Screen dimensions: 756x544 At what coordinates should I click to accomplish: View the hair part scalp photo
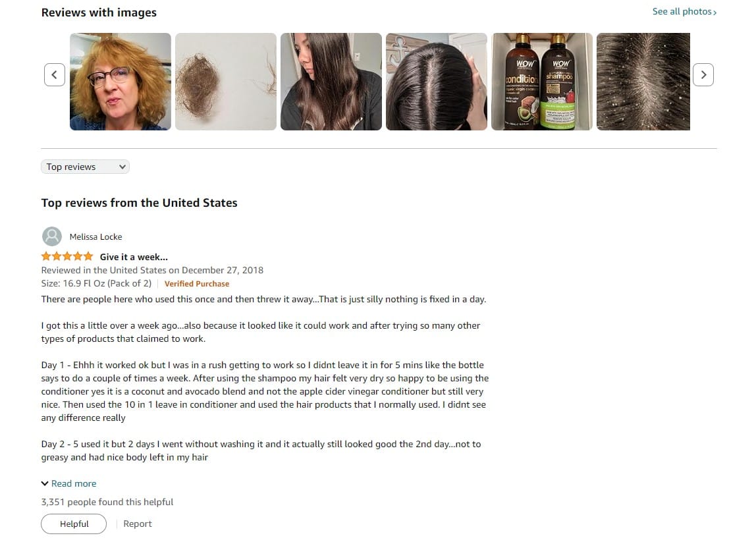pyautogui.click(x=437, y=82)
